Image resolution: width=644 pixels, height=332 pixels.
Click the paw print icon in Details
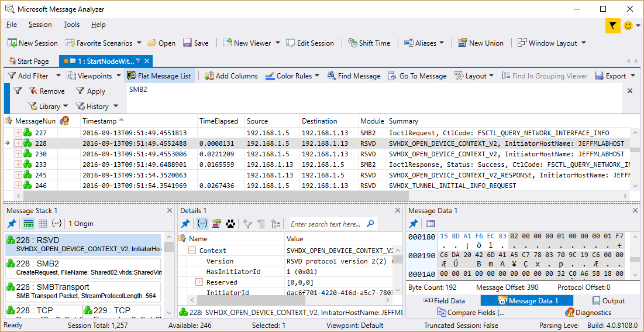click(231, 224)
